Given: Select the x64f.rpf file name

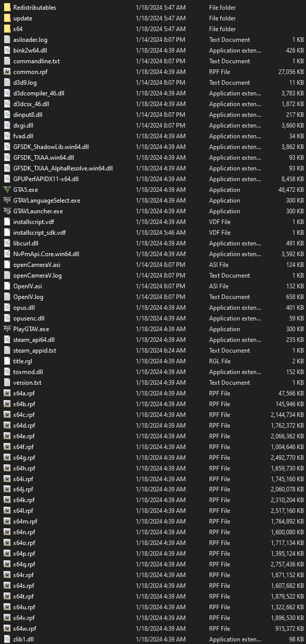Looking at the screenshot, I should tap(23, 447).
